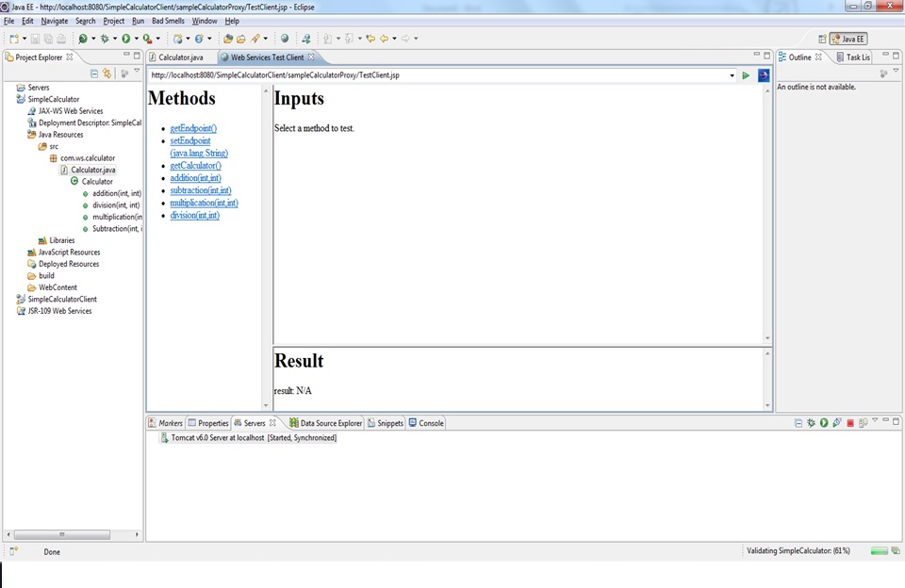The image size is (905, 588).
Task: Open dropdown arrow next to New icon
Action: 25,39
